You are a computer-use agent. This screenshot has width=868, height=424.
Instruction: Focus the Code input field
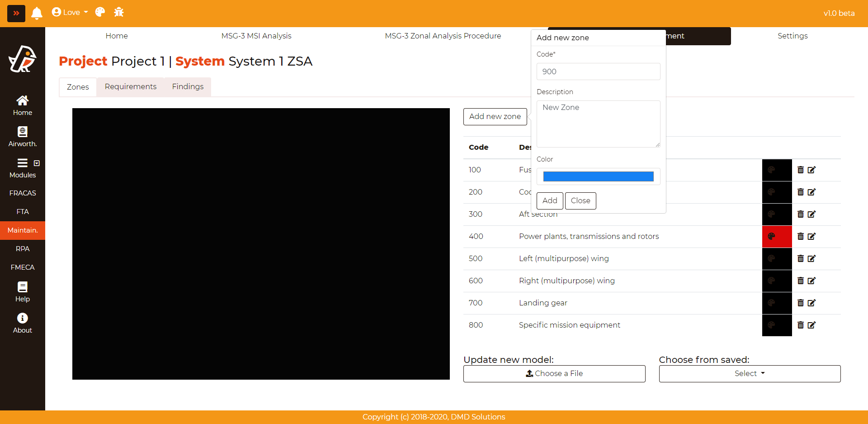point(598,71)
